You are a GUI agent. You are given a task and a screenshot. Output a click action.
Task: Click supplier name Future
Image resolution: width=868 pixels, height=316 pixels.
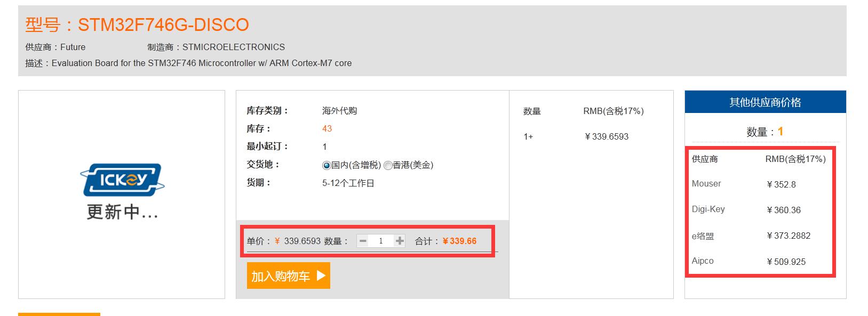(x=73, y=47)
